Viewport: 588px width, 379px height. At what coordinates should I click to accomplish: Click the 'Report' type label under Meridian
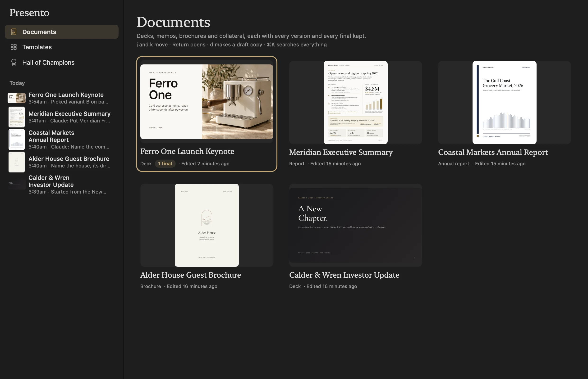tap(297, 164)
